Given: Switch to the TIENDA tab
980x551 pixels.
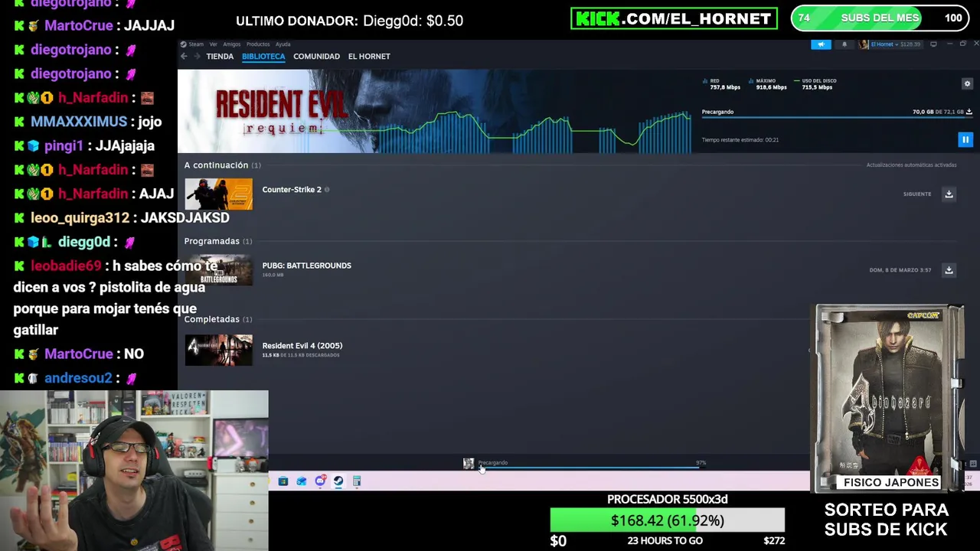Looking at the screenshot, I should 220,57.
